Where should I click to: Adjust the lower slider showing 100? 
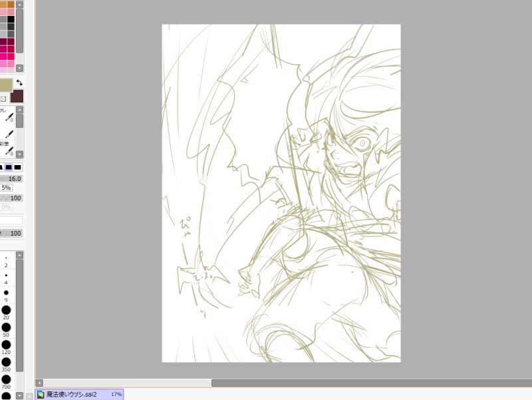pyautogui.click(x=11, y=233)
